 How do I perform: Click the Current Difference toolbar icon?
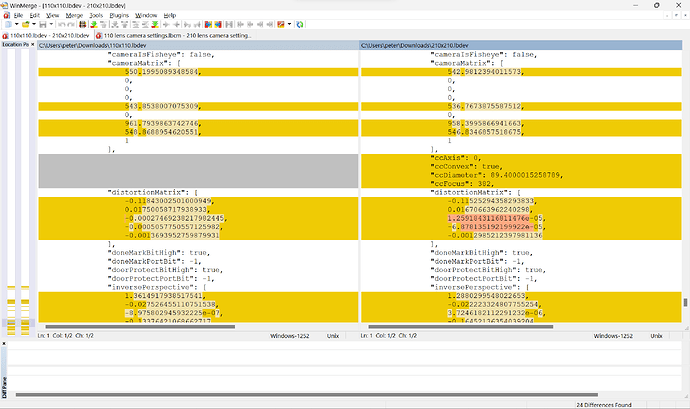coord(145,24)
